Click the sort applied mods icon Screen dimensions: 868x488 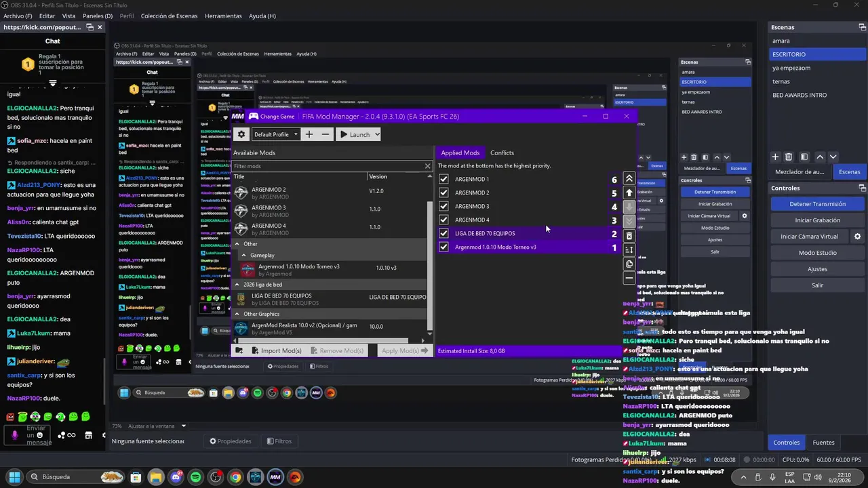click(629, 250)
